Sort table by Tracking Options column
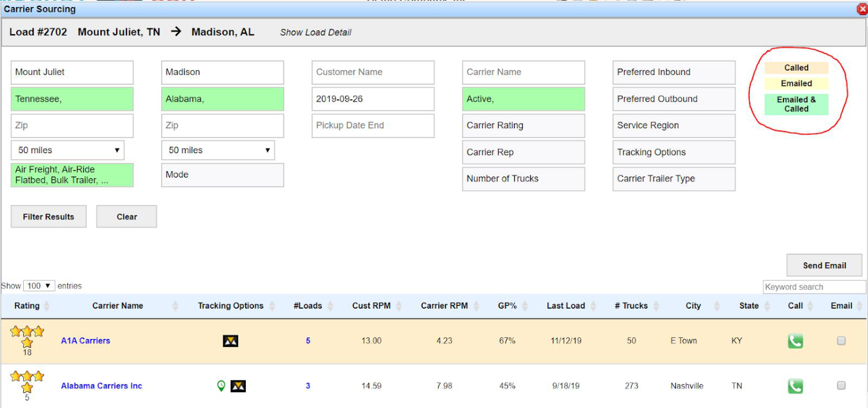Image resolution: width=868 pixels, height=408 pixels. coord(231,306)
